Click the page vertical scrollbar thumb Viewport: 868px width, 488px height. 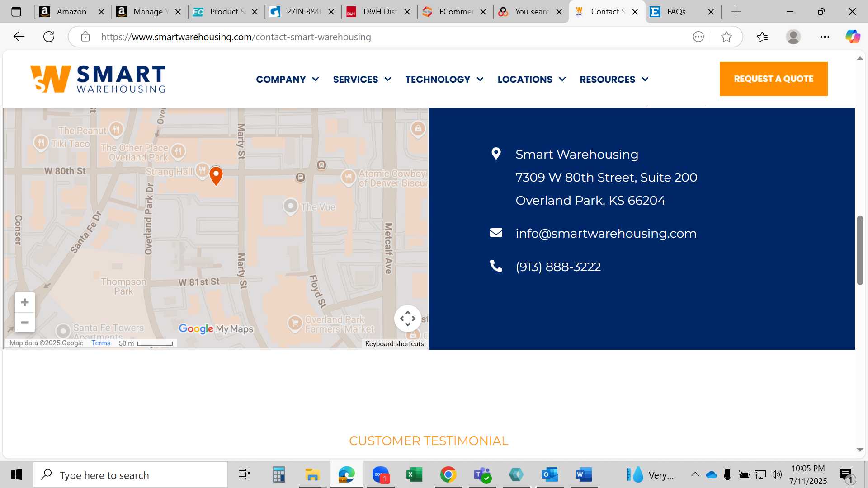click(x=860, y=250)
